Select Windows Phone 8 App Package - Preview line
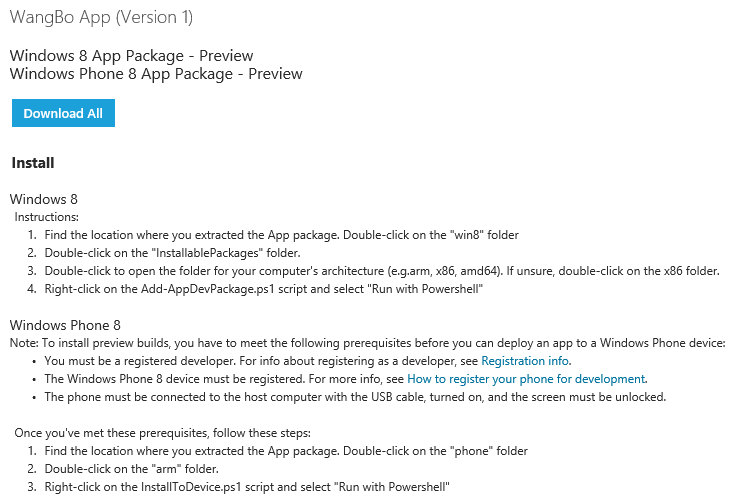This screenshot has width=729, height=504. coord(156,73)
